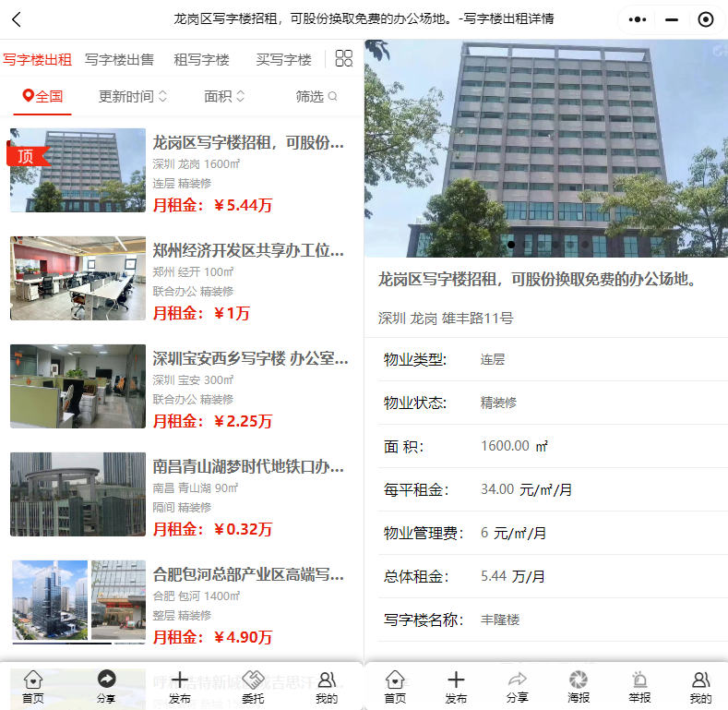Viewport: 728px width, 710px height.
Task: Click 分享 share icon in left bottom bar
Action: (x=106, y=686)
